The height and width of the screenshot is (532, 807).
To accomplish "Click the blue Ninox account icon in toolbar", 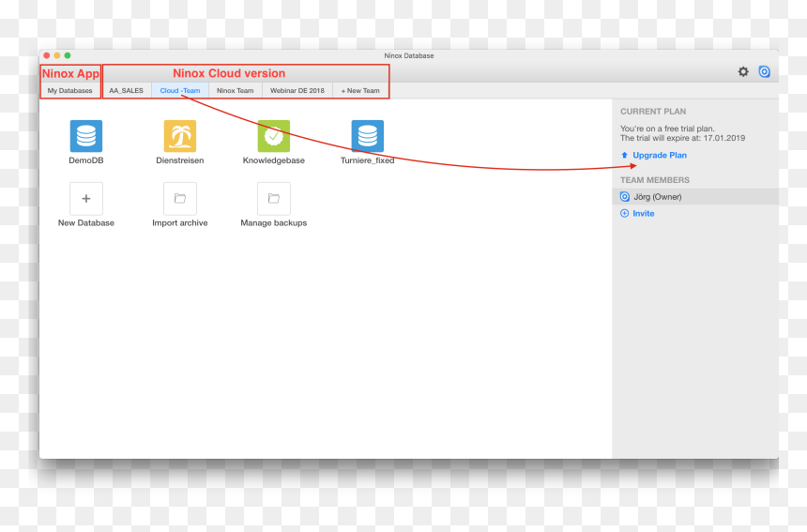I will click(x=764, y=72).
